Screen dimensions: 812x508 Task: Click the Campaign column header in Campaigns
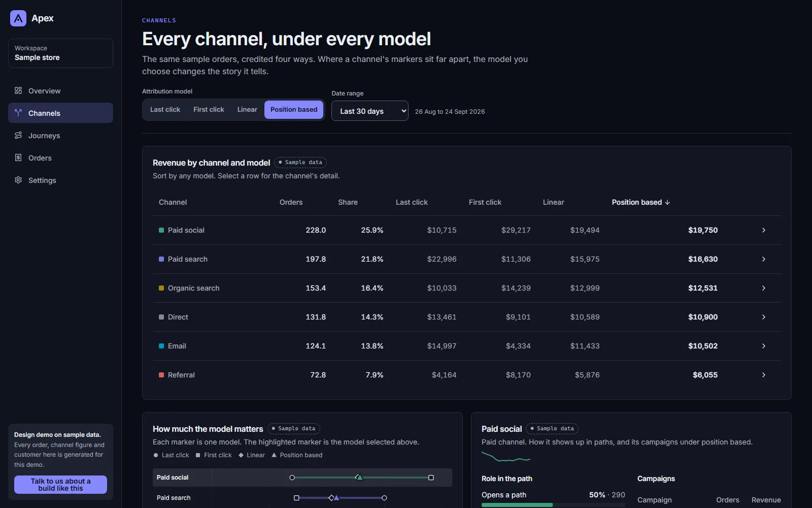(x=655, y=500)
